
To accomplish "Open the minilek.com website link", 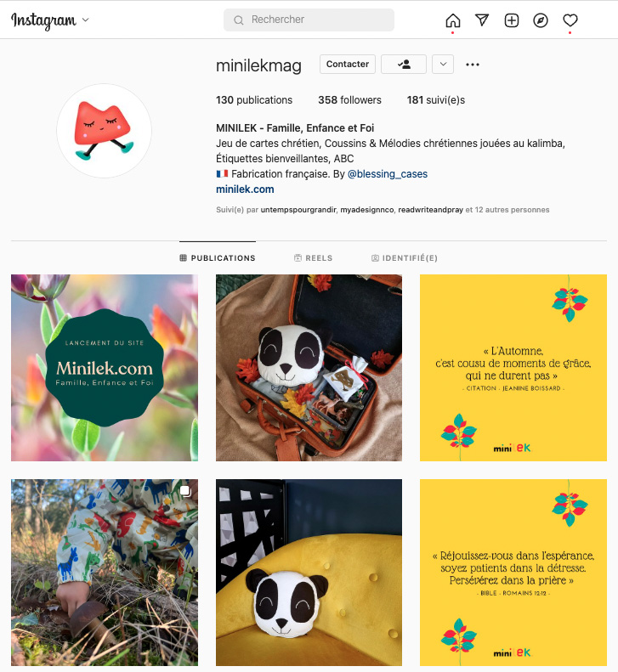I will [x=245, y=189].
